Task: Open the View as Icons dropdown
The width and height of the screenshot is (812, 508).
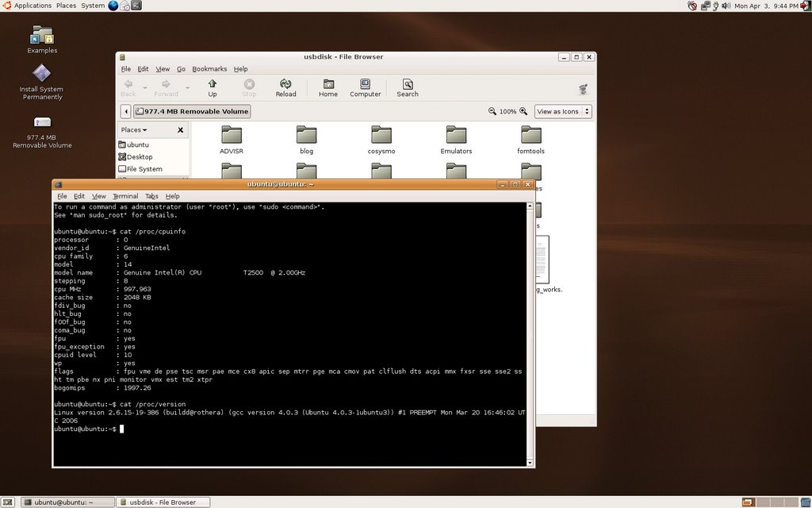Action: [563, 112]
